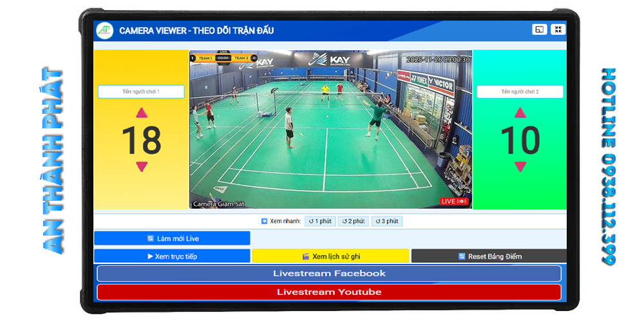The width and height of the screenshot is (644, 322).
Task: Click player 2 score number 10
Action: click(x=520, y=140)
